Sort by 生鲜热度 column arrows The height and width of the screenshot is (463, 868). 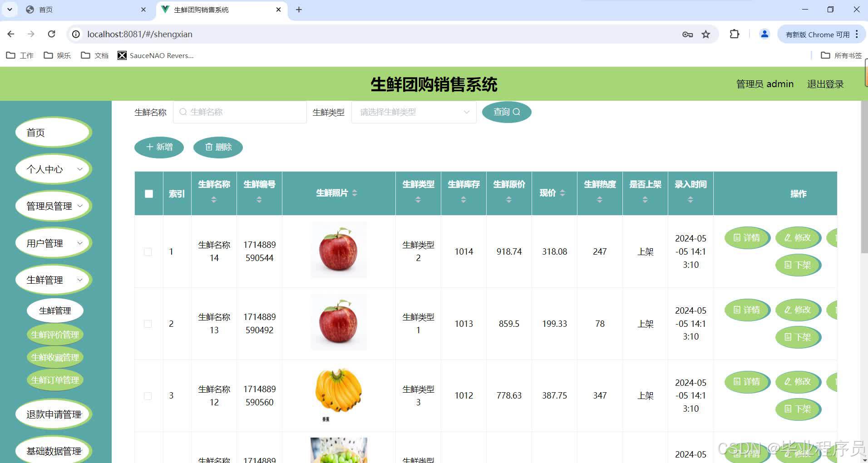pyautogui.click(x=600, y=200)
